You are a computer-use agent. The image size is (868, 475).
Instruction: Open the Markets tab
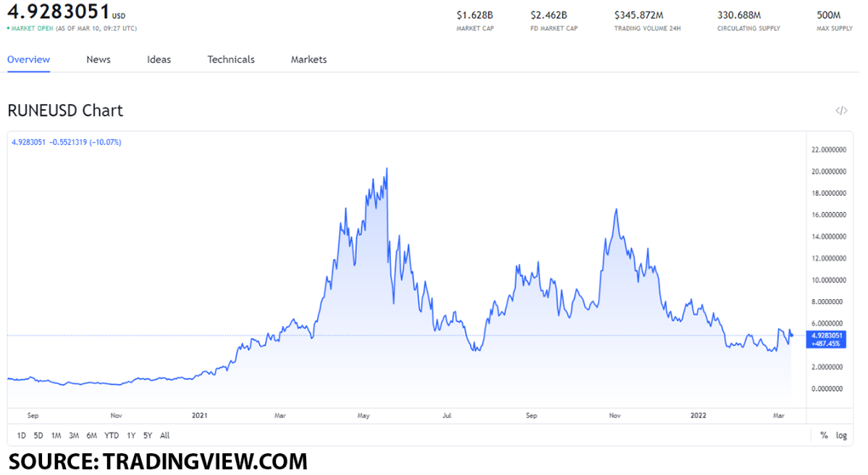point(309,59)
